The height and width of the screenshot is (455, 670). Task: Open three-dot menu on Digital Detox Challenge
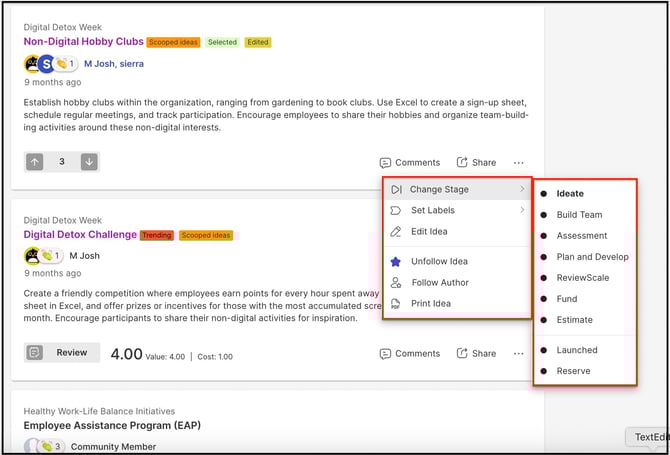tap(518, 353)
